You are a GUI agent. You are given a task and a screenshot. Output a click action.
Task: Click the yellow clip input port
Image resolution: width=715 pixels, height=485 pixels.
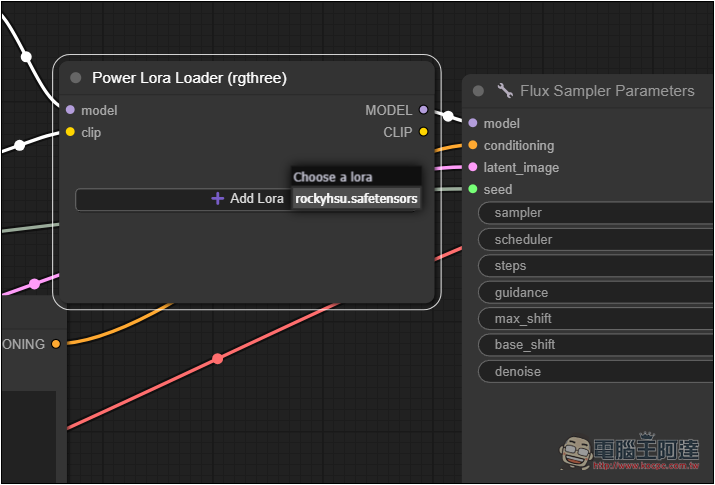[x=70, y=132]
